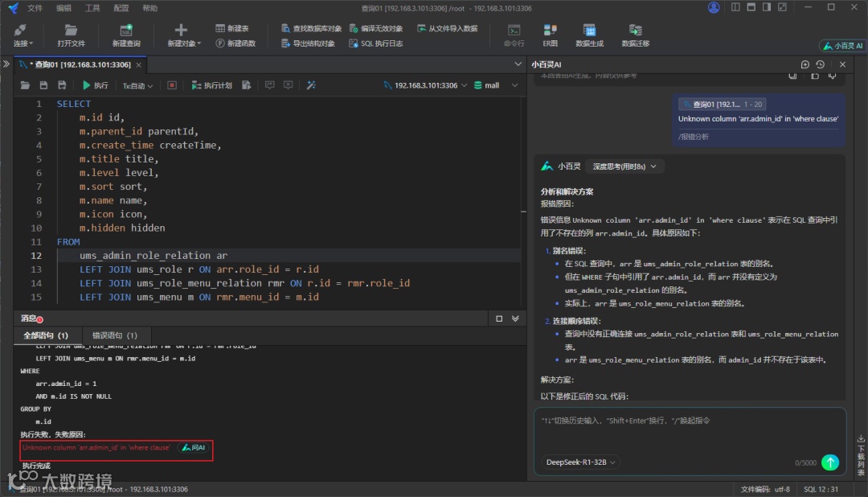The image size is (868, 497).
Task: Show the 执行计划 execution plan
Action: click(211, 85)
